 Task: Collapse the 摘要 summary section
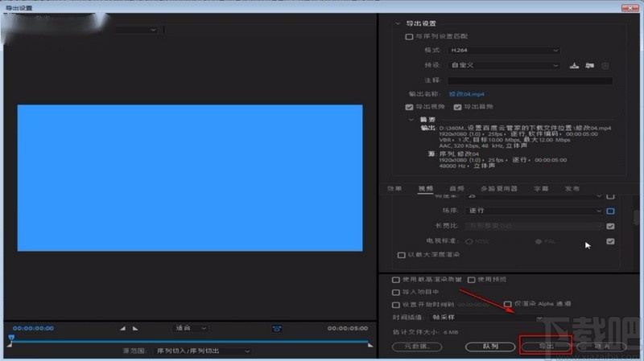(x=411, y=119)
